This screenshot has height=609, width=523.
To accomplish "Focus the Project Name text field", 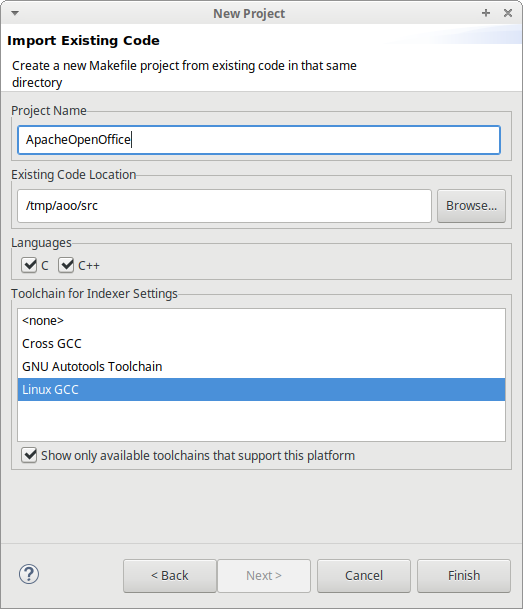I will click(x=259, y=140).
